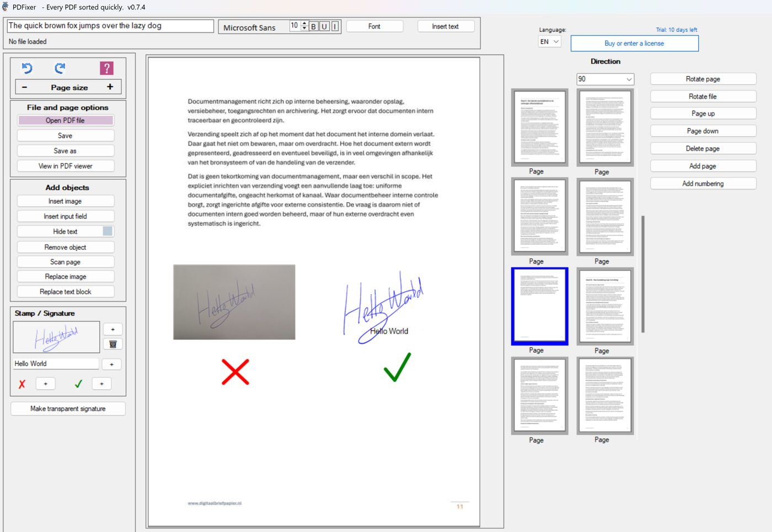Screen dimensions: 772x532
Task: Click the redo arrow icon
Action: pyautogui.click(x=60, y=68)
